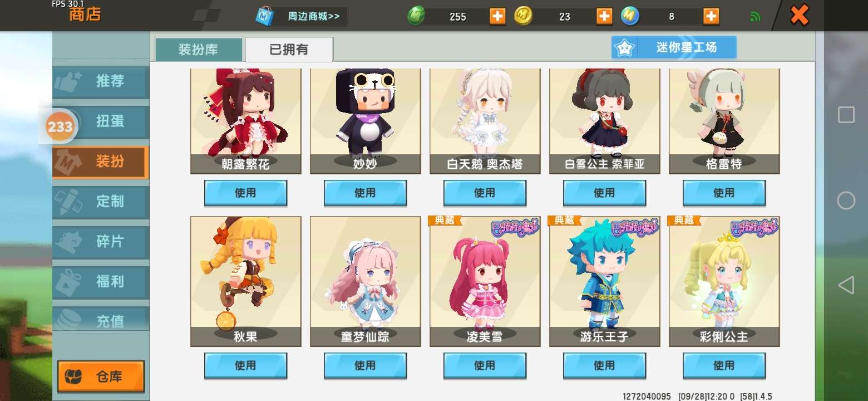Select the 凌美雪 costume thumbnail

485,281
